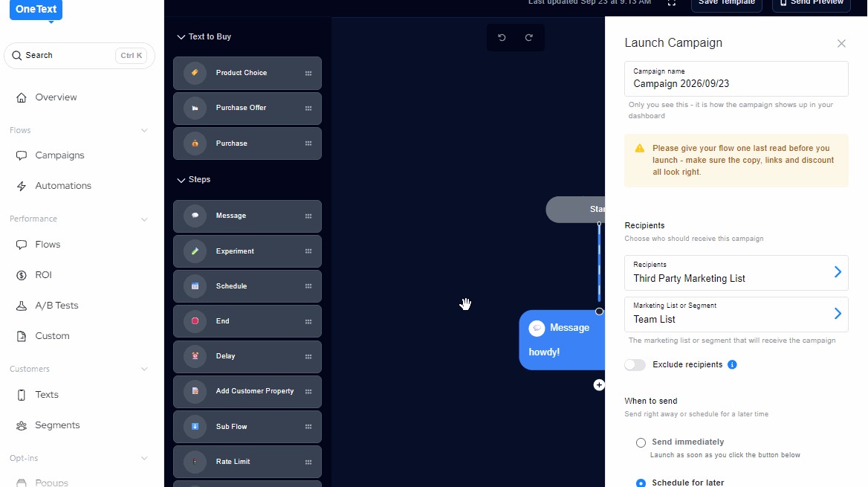
Task: Click the redo arrow in canvas toolbar
Action: pos(529,38)
